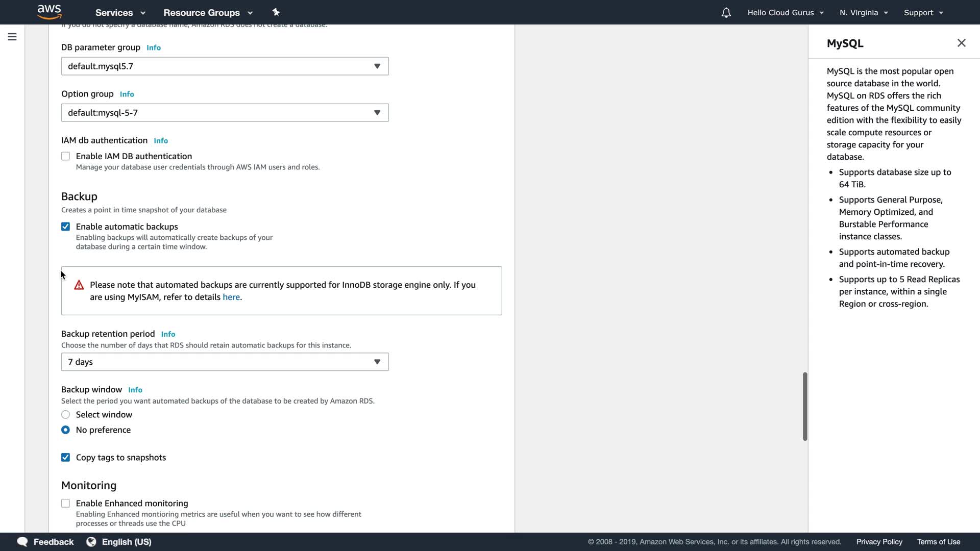Uncheck Enable automatic backups
Image resolution: width=980 pixels, height=551 pixels.
tap(66, 227)
